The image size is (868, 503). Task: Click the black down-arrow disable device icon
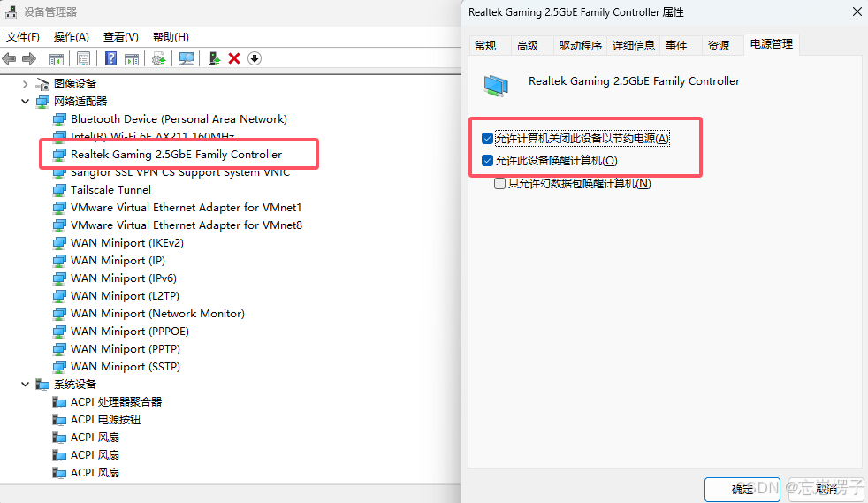pos(254,58)
